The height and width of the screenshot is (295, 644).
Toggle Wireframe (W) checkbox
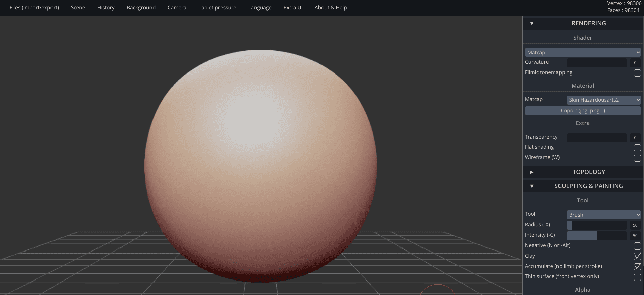point(637,158)
